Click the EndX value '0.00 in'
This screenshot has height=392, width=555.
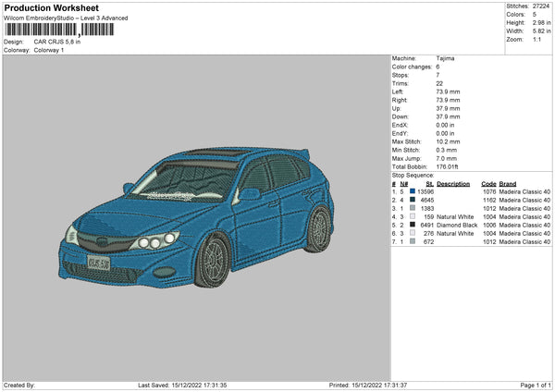point(445,125)
